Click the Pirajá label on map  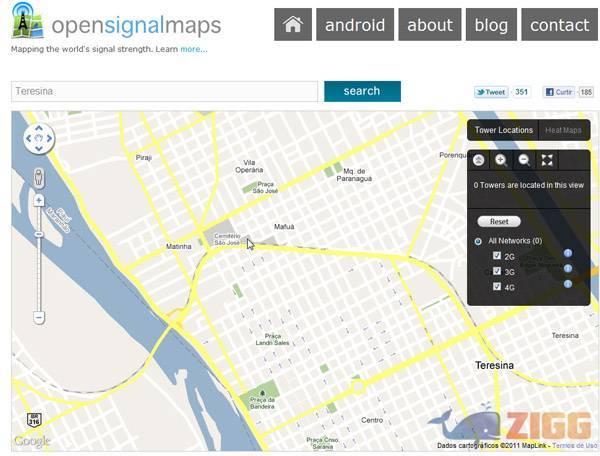144,158
